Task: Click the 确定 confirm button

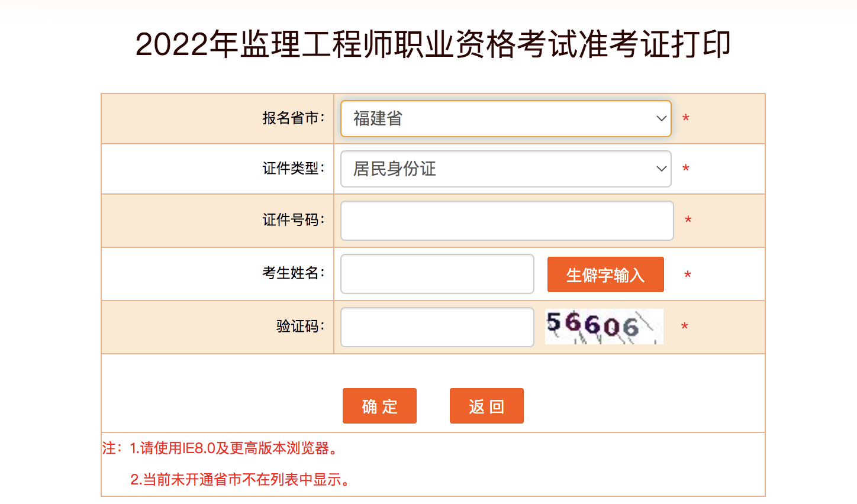Action: [379, 406]
